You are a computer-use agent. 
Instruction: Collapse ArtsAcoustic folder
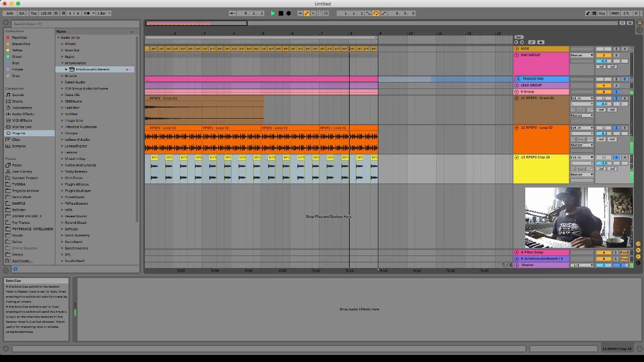62,63
